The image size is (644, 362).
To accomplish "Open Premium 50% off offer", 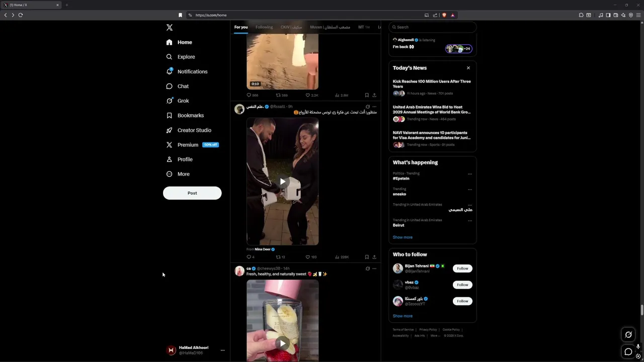I will coord(192,144).
